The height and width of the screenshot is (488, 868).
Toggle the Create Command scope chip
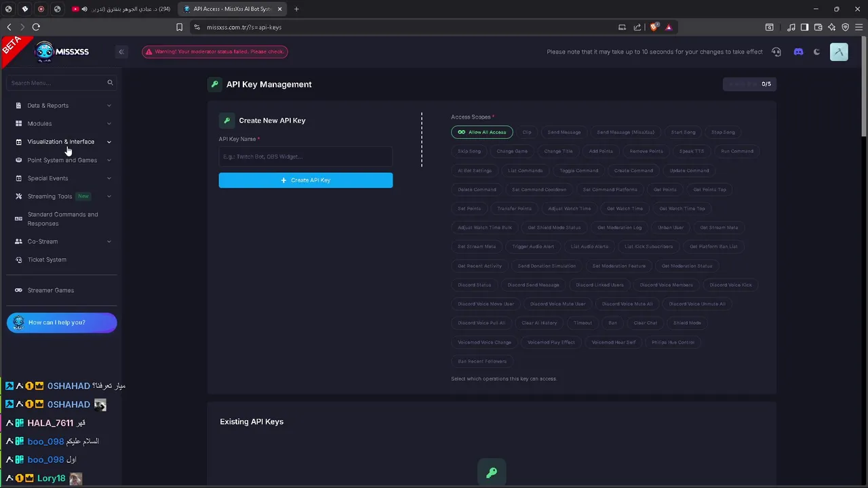tap(633, 171)
